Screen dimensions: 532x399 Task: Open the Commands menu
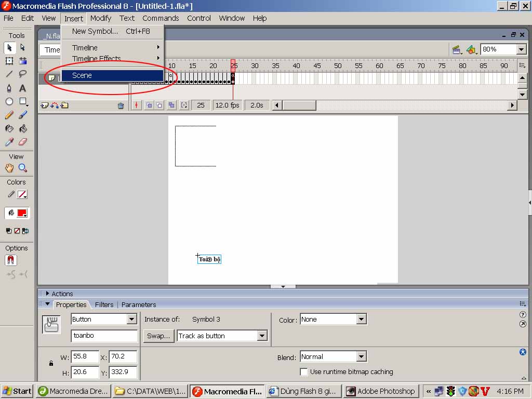click(x=161, y=18)
